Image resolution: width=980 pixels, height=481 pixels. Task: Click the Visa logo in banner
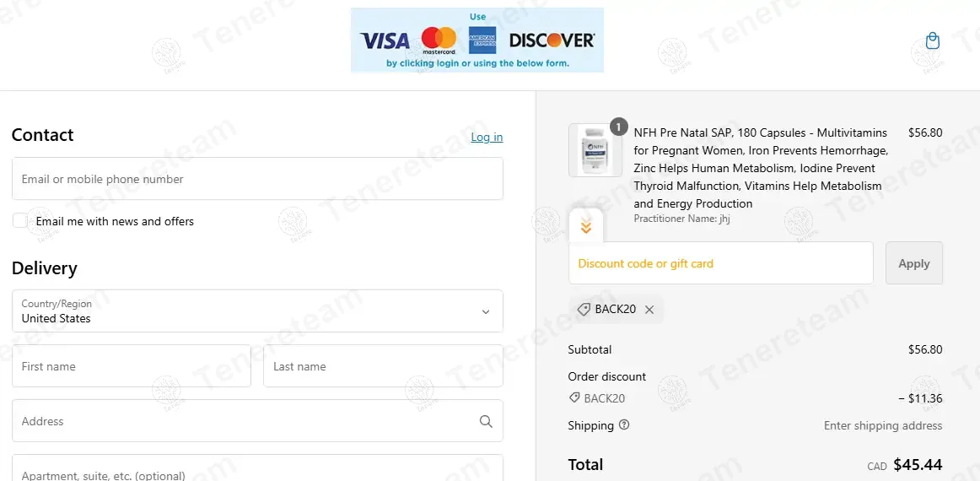tap(385, 41)
